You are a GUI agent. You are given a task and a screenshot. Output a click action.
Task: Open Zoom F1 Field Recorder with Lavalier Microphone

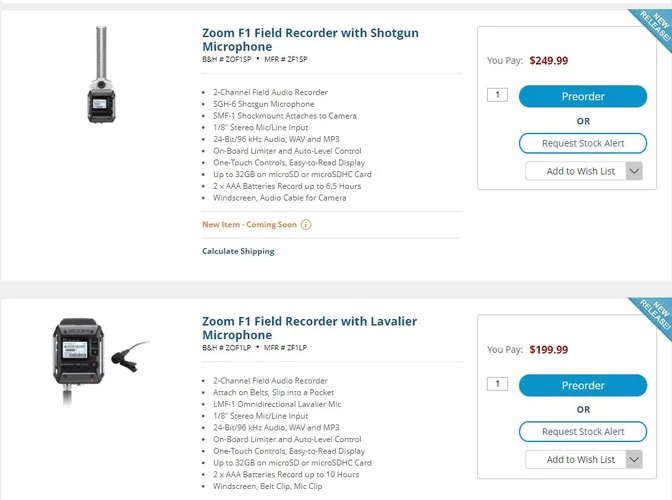309,328
